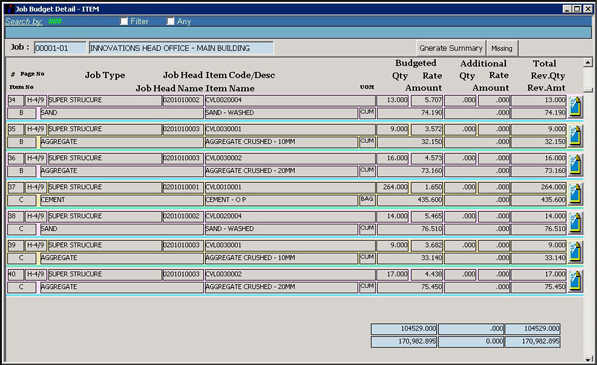Toggle the Any checkbox
Image resolution: width=597 pixels, height=365 pixels.
(171, 21)
